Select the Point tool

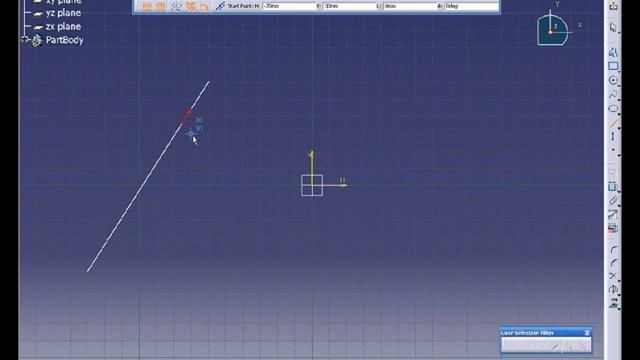point(613,150)
